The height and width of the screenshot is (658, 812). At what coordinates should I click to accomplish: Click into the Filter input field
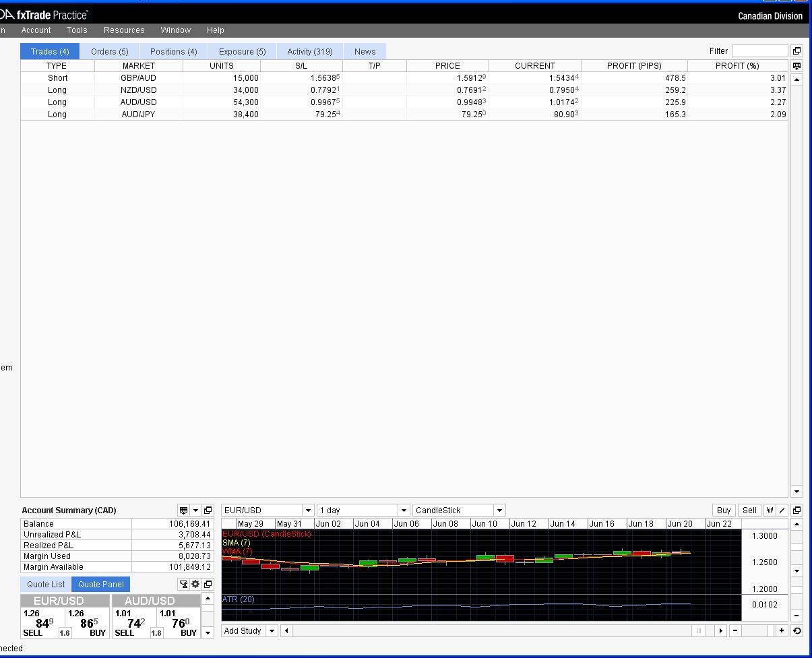(x=759, y=51)
